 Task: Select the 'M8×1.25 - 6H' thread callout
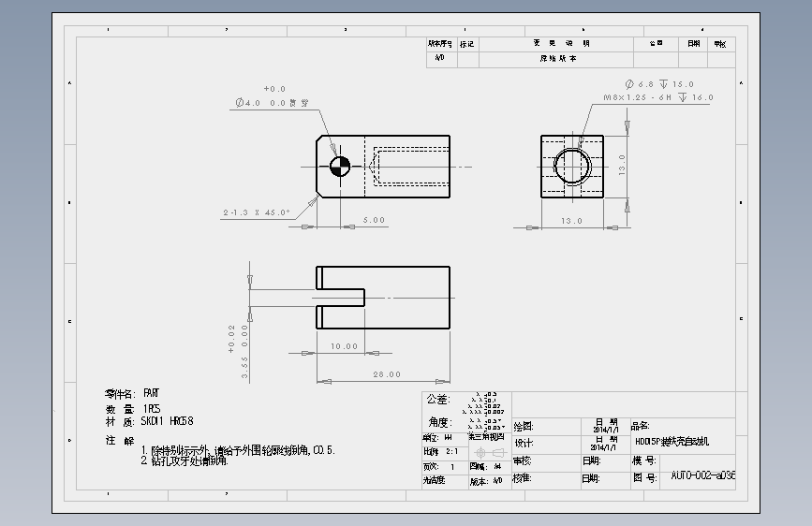(x=638, y=97)
